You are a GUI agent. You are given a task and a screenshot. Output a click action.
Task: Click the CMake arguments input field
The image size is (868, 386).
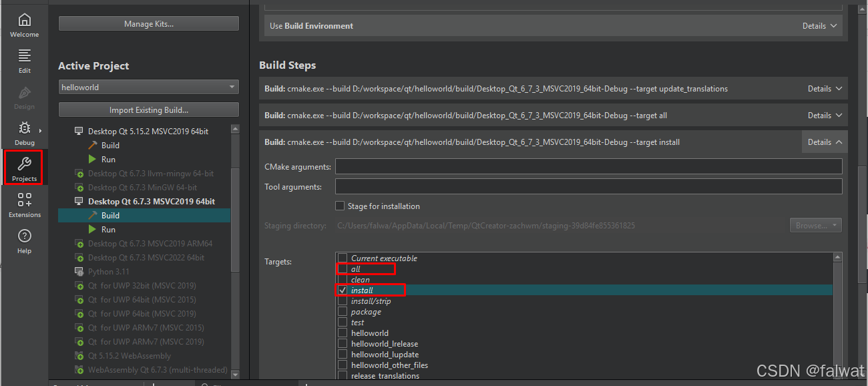pos(588,167)
